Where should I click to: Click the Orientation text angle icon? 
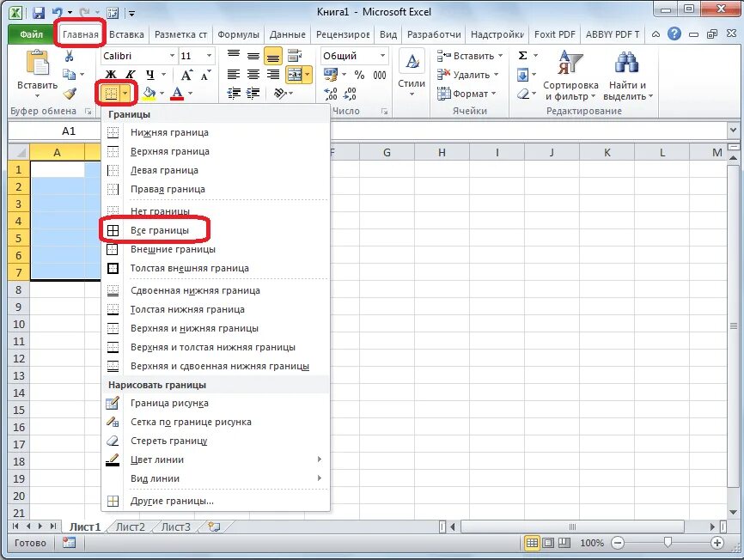(280, 94)
